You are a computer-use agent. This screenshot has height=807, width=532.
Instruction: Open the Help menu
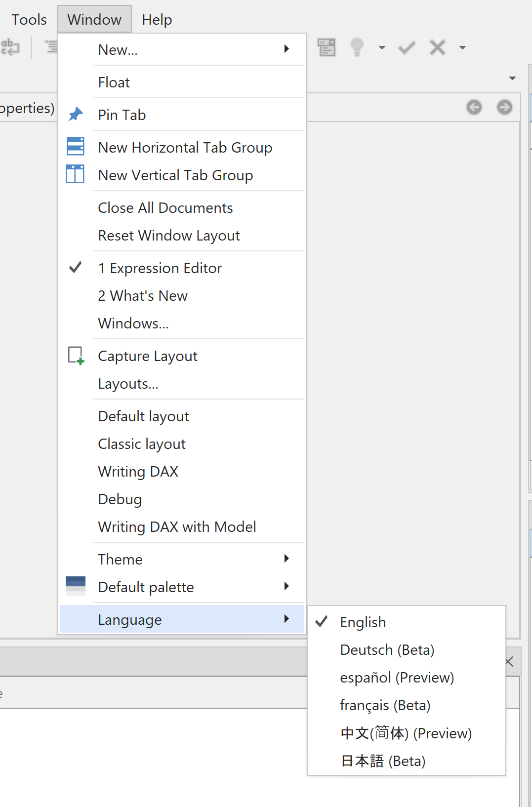point(157,20)
